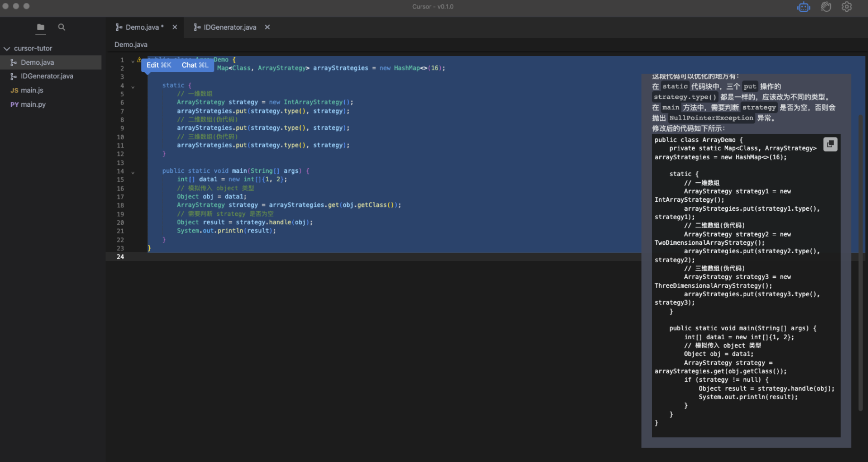Click the chat panel vertical scrollbar
868x462 pixels.
point(860,262)
